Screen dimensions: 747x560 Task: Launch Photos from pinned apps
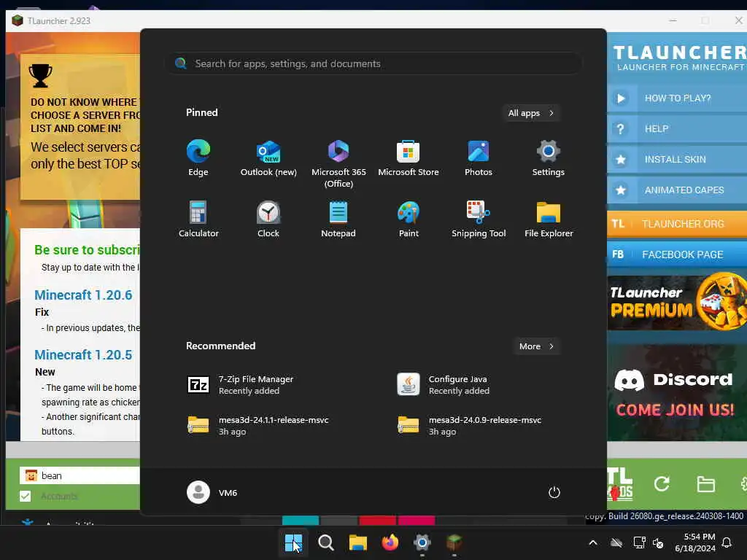(479, 158)
